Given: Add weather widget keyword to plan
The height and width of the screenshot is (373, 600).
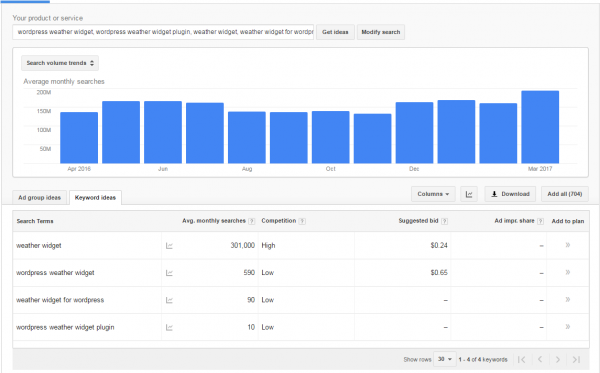Looking at the screenshot, I should [x=568, y=245].
